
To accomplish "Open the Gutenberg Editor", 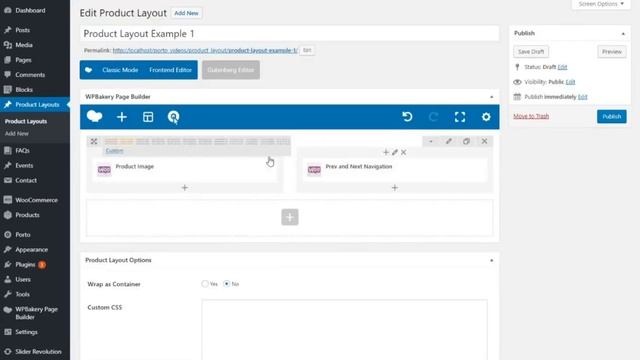I will (x=231, y=70).
